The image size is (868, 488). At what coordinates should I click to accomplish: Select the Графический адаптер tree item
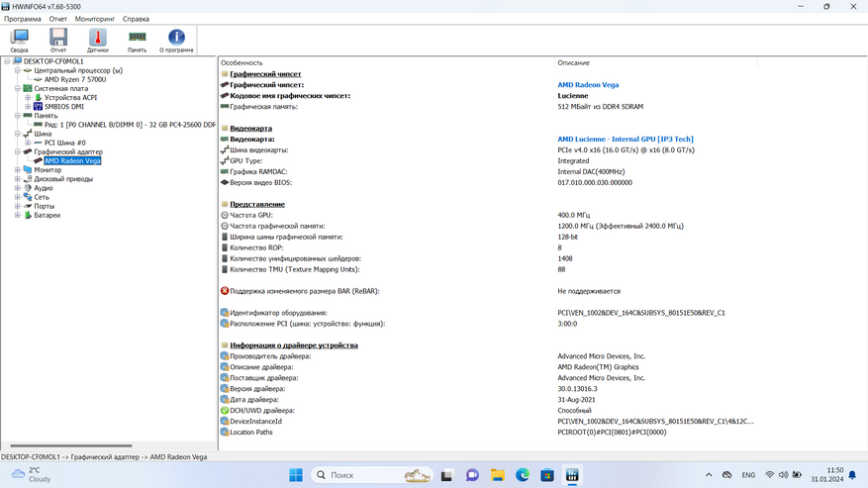click(68, 151)
